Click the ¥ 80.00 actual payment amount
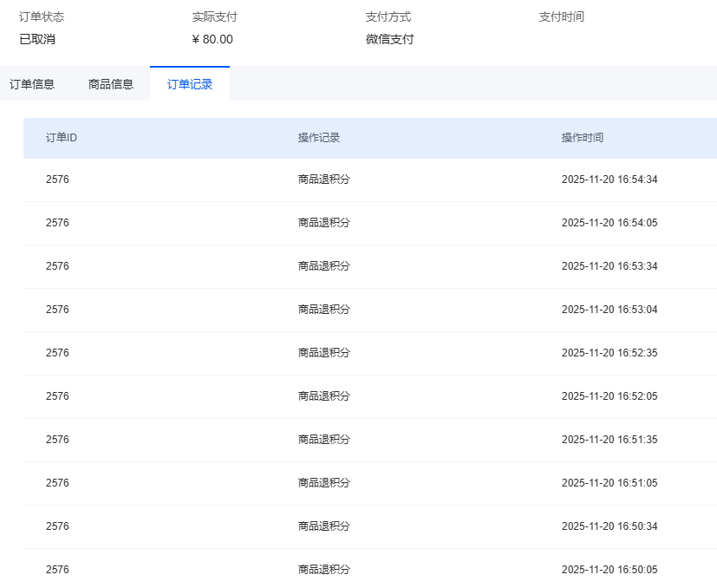The height and width of the screenshot is (588, 717). 212,39
